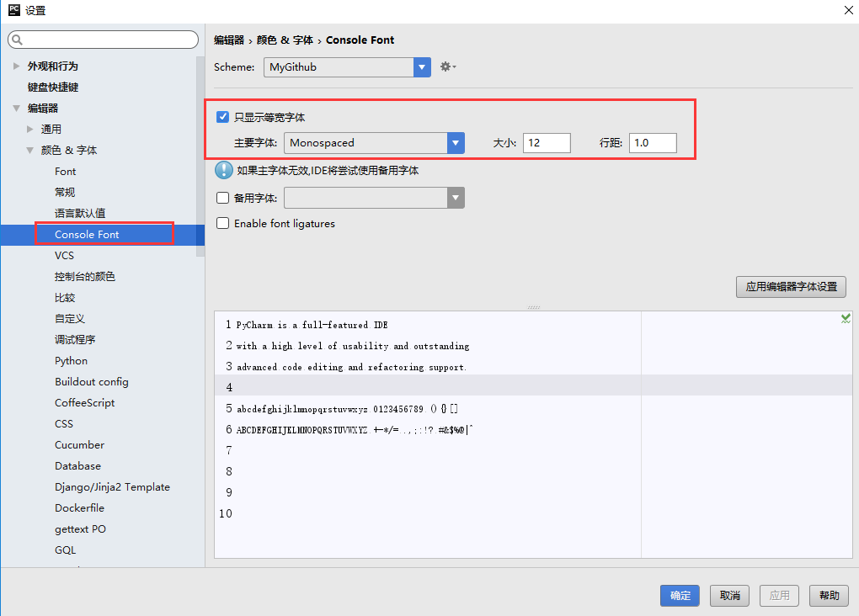Click the 应用编辑器字体设置 button
The height and width of the screenshot is (616, 859).
(791, 287)
